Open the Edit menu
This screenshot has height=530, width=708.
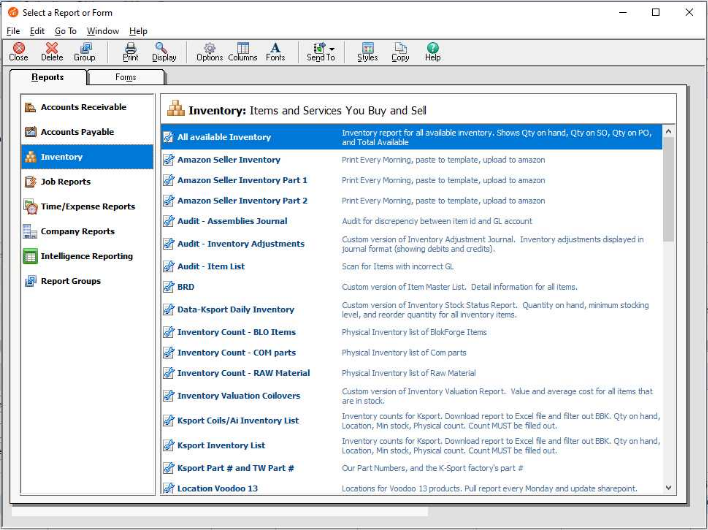pyautogui.click(x=37, y=31)
